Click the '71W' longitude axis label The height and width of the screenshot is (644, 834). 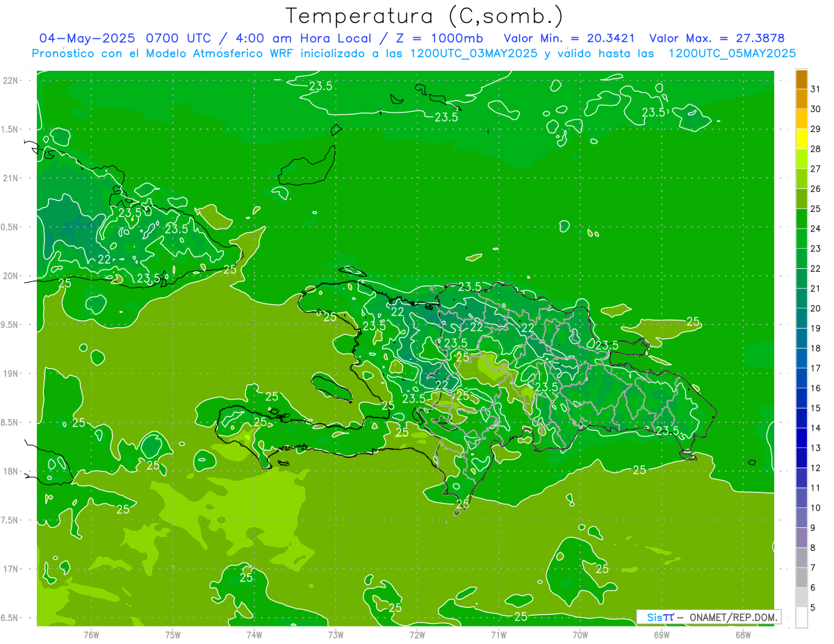coord(498,634)
